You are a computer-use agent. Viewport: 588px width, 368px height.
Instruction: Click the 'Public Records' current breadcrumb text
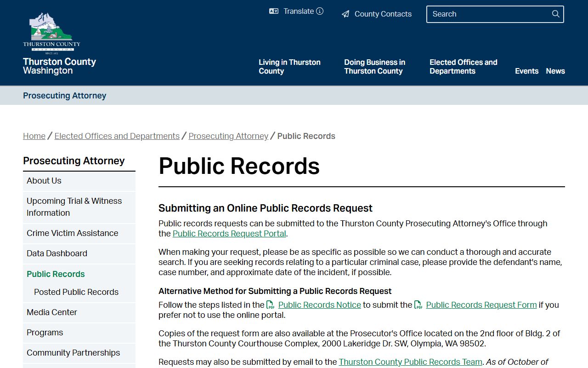coord(306,136)
